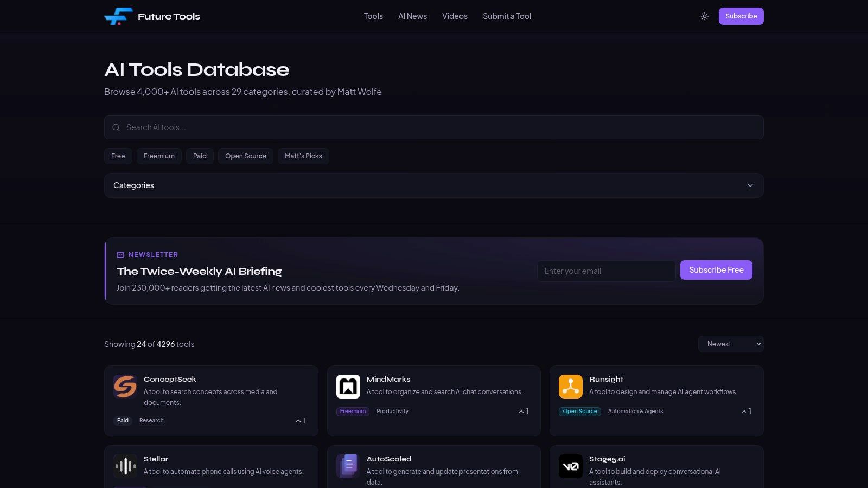Open the Newest sort dropdown
The width and height of the screenshot is (868, 488).
[x=730, y=344]
